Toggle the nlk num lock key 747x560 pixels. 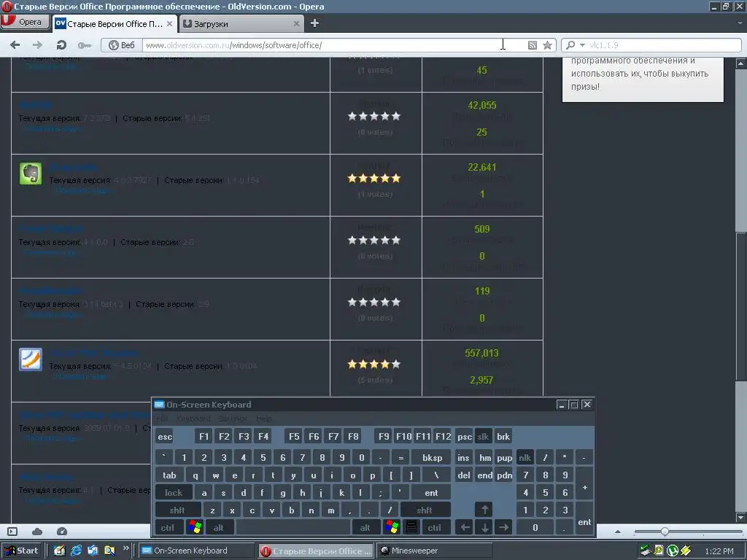[525, 458]
